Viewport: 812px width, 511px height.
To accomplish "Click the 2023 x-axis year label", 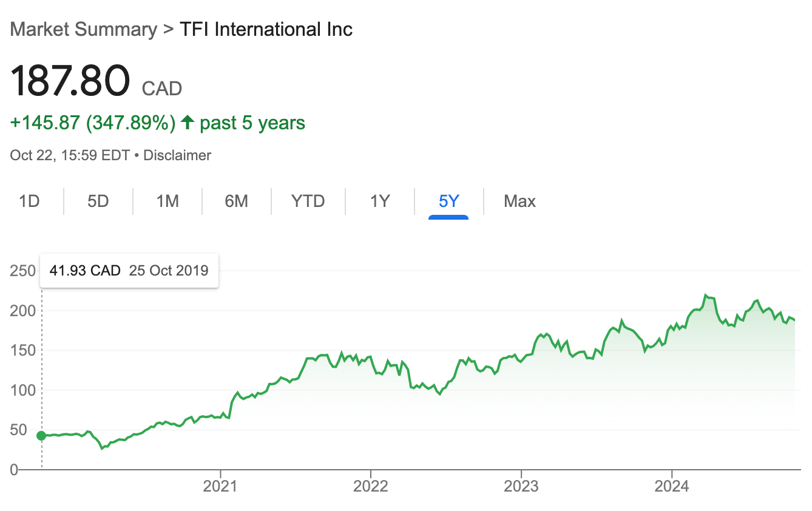I will tap(521, 487).
